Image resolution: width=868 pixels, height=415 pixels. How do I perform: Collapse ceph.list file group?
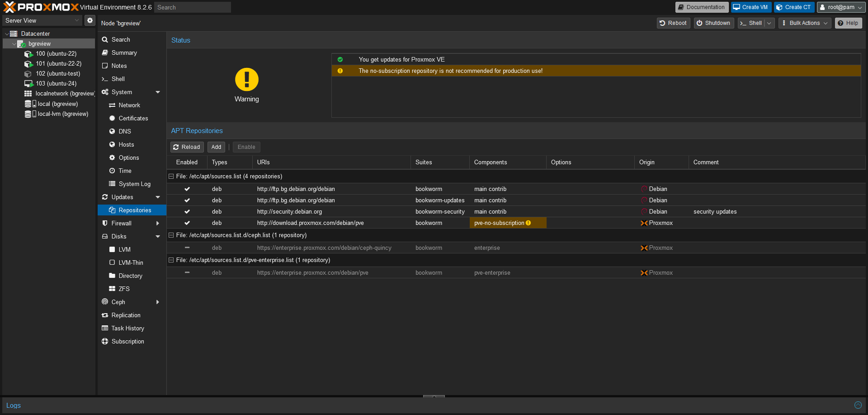(171, 235)
